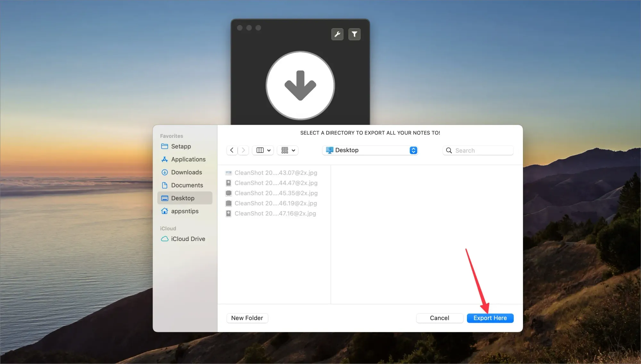Open Documents in sidebar

(x=187, y=185)
